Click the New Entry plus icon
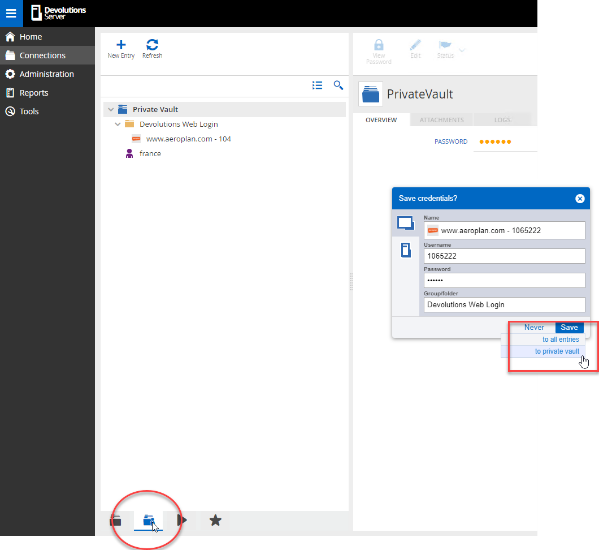 [x=121, y=45]
